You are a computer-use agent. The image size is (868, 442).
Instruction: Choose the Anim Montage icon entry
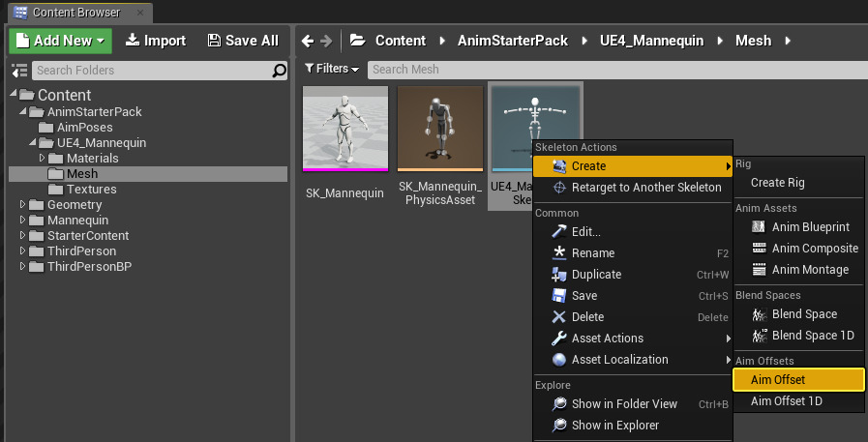(x=759, y=270)
